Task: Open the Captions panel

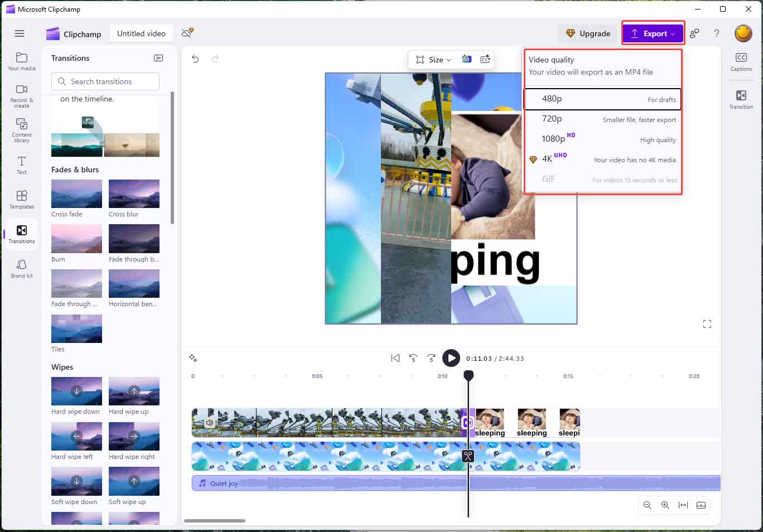Action: click(741, 61)
